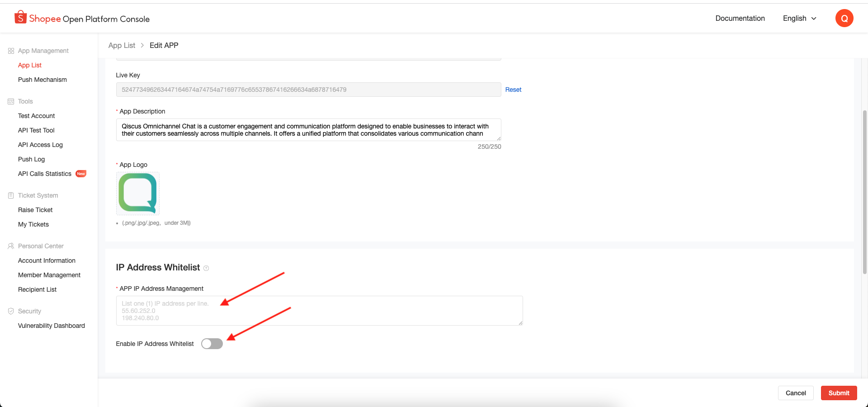Screen dimensions: 868x407
Task: Open the English language dropdown
Action: (x=800, y=18)
